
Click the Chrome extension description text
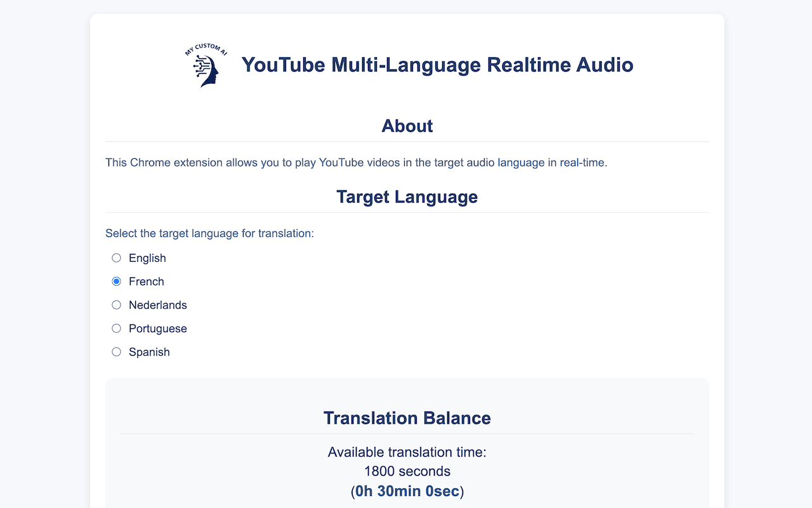point(356,163)
